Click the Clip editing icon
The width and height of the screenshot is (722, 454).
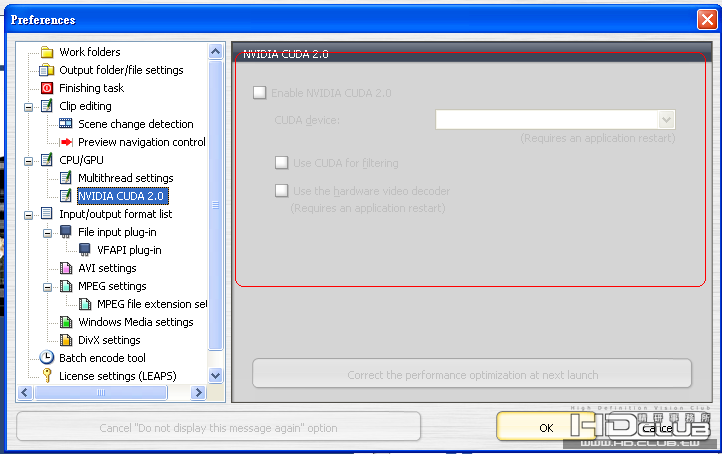[x=47, y=106]
